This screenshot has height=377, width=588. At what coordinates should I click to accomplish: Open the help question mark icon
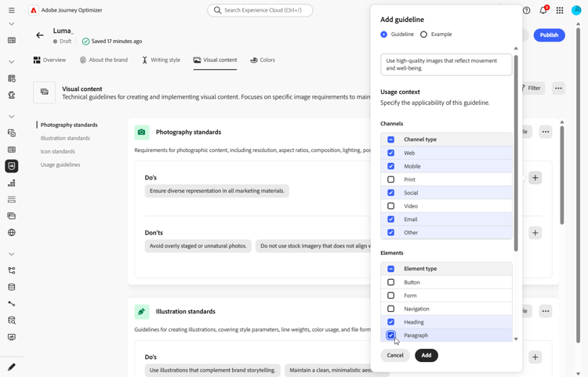click(527, 10)
